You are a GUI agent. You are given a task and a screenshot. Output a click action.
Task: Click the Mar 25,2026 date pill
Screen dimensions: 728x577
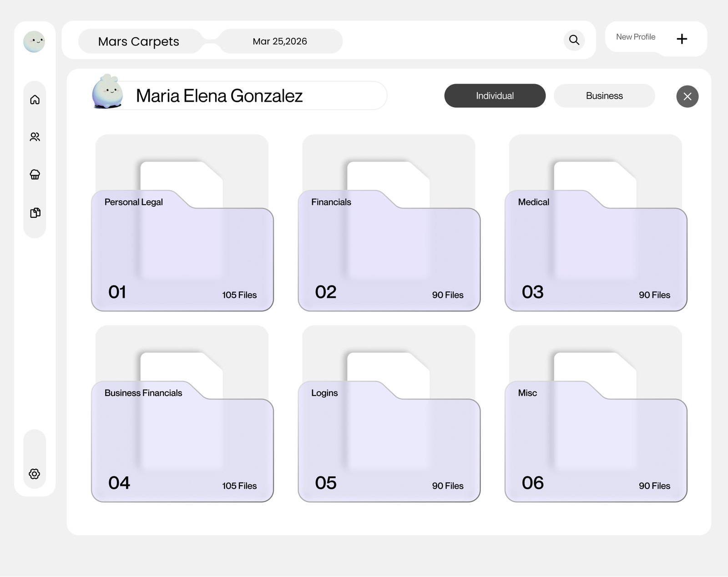click(280, 41)
